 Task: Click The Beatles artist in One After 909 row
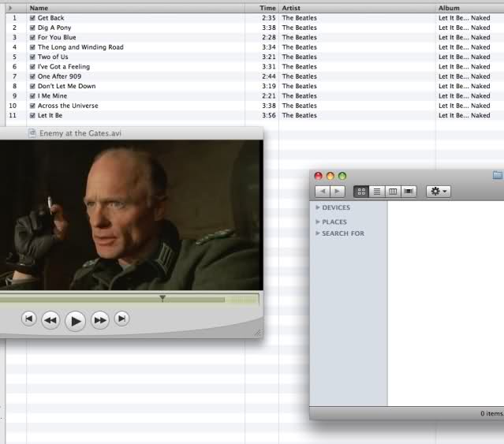(x=299, y=76)
